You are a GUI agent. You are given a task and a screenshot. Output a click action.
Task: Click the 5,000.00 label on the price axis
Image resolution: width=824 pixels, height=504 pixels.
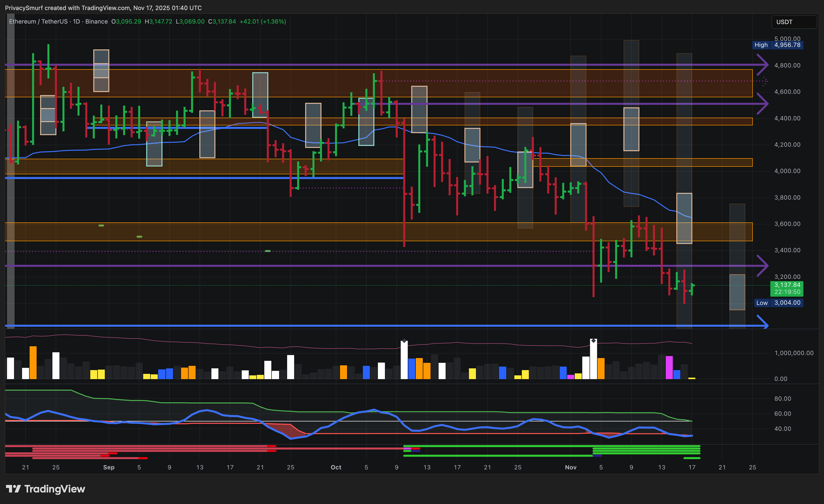click(787, 38)
